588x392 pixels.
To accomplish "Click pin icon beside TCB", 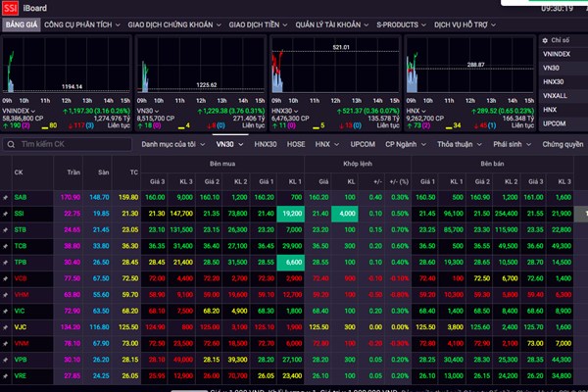I will click(7, 245).
